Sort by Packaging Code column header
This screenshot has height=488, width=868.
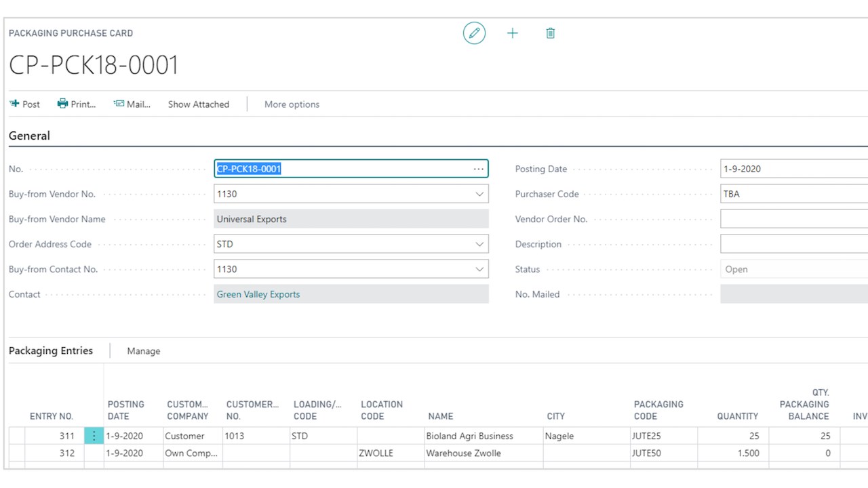(x=658, y=410)
